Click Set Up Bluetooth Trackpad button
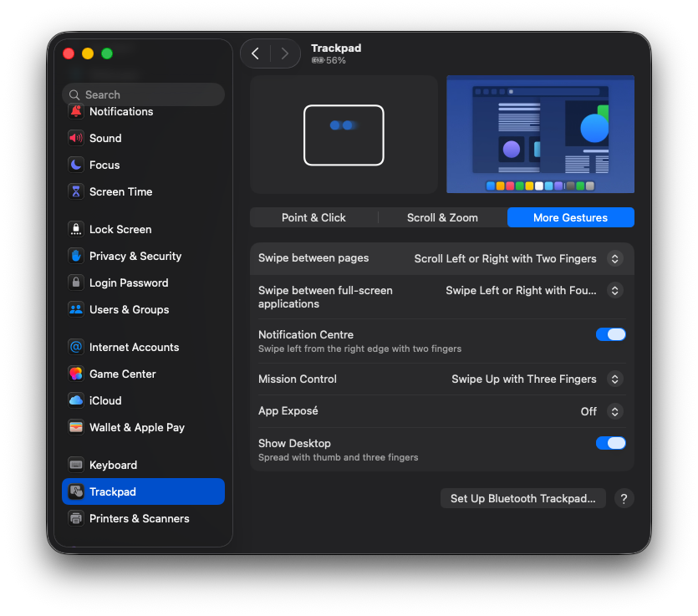Screen dimensions: 698x616 coord(522,499)
